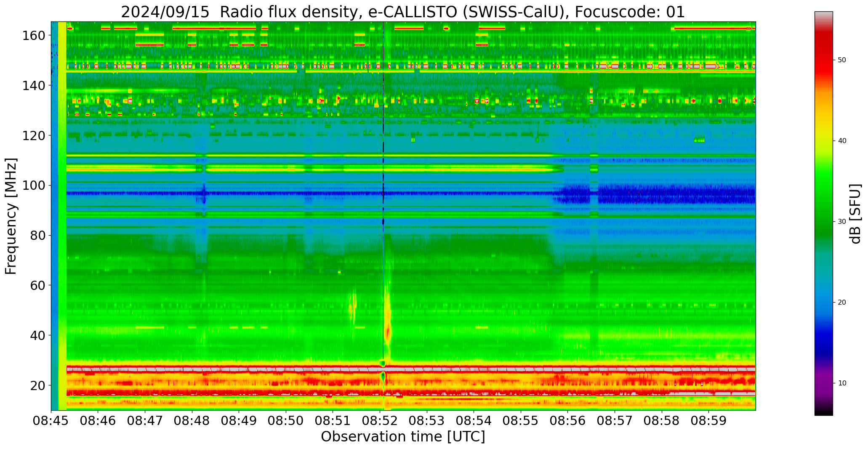The width and height of the screenshot is (868, 449).
Task: Click the 08:51 time tick label
Action: pyautogui.click(x=333, y=421)
